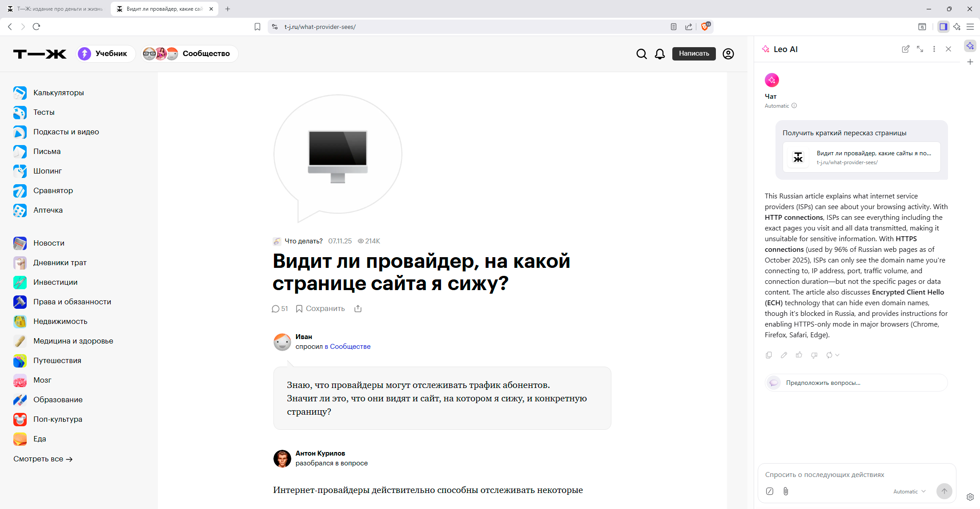Copy the Leo AI response
980x509 pixels.
click(x=769, y=355)
